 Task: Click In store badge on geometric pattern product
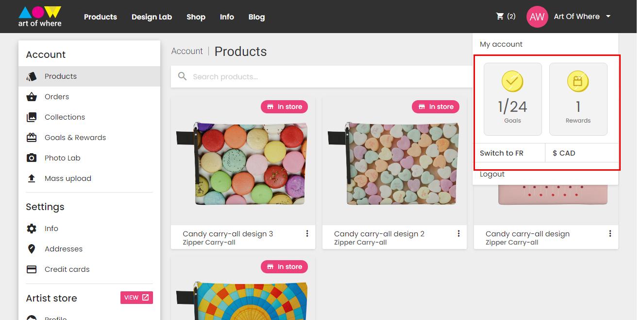284,267
